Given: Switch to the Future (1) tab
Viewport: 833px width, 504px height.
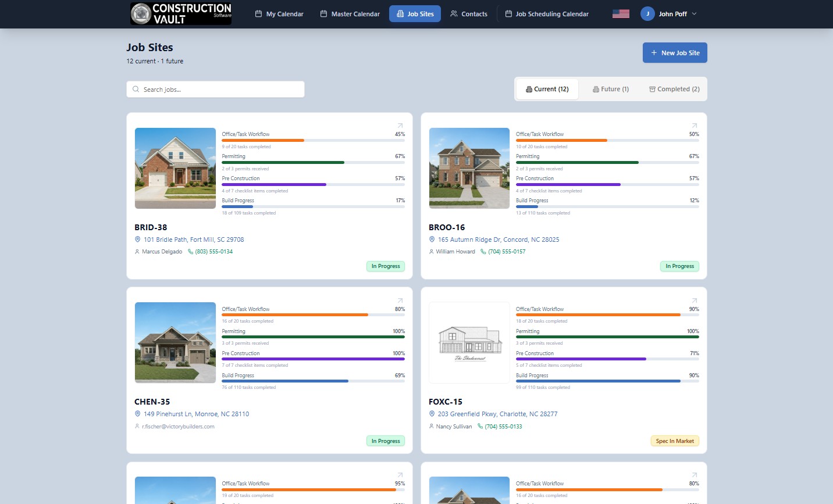Looking at the screenshot, I should point(611,89).
